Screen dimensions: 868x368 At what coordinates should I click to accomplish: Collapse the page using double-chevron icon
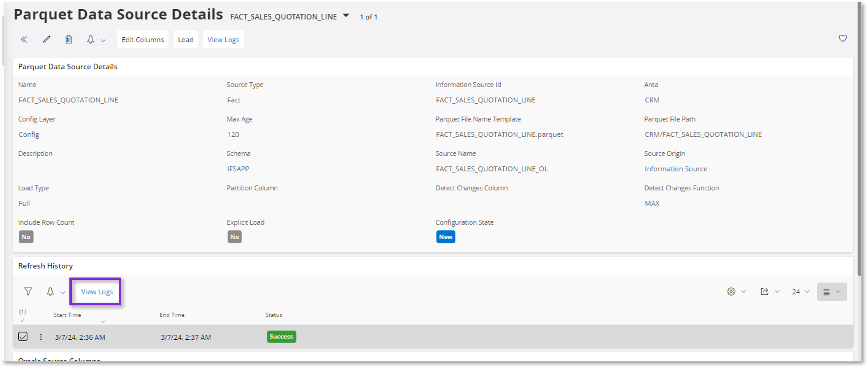click(24, 39)
